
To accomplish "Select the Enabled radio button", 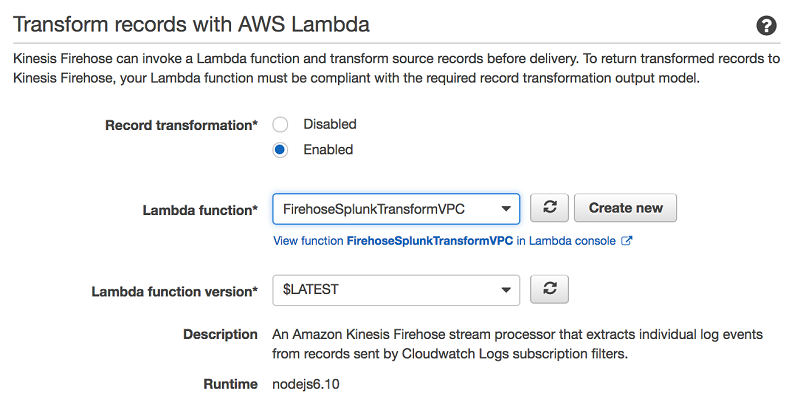I will 280,150.
